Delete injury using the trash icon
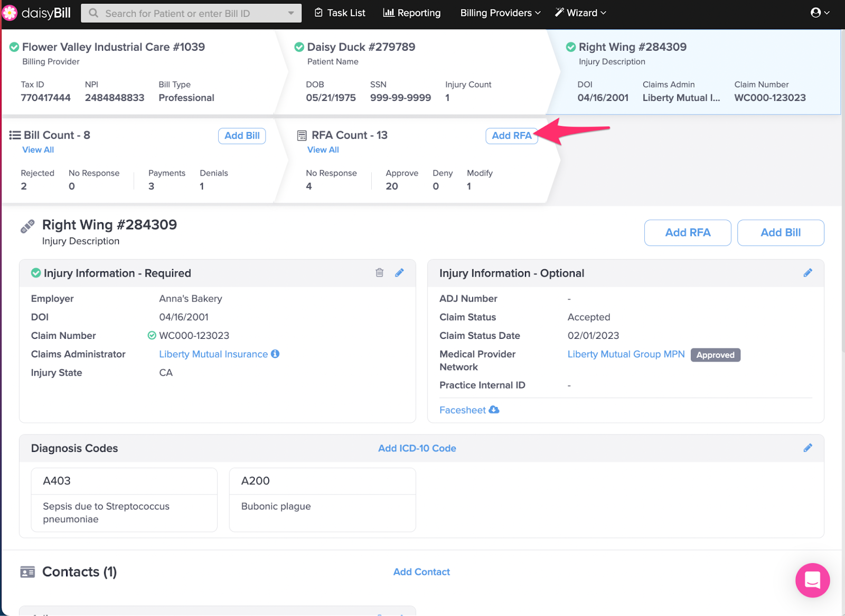Viewport: 845px width, 616px height. click(379, 273)
